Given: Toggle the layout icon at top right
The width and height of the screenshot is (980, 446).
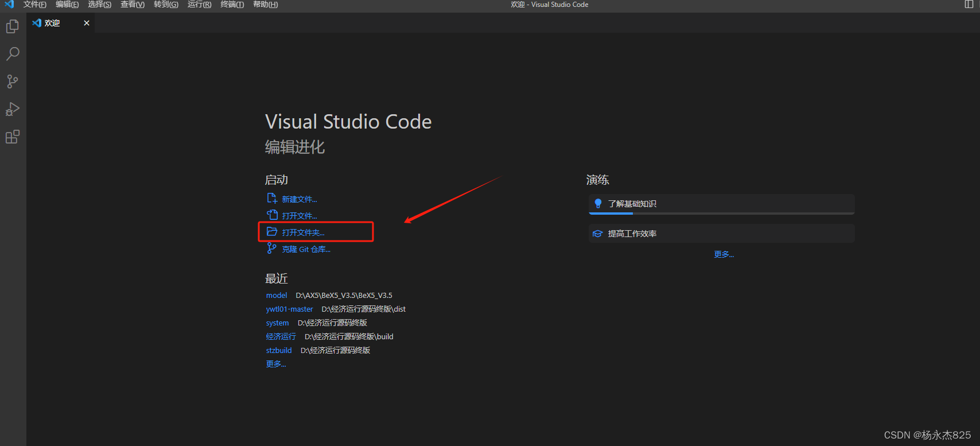Looking at the screenshot, I should pos(969,4).
